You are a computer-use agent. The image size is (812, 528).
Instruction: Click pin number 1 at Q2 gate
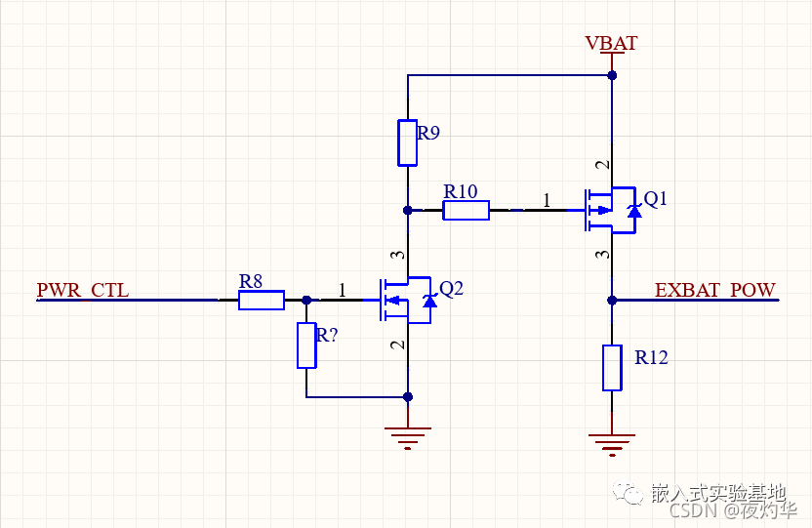pyautogui.click(x=343, y=290)
